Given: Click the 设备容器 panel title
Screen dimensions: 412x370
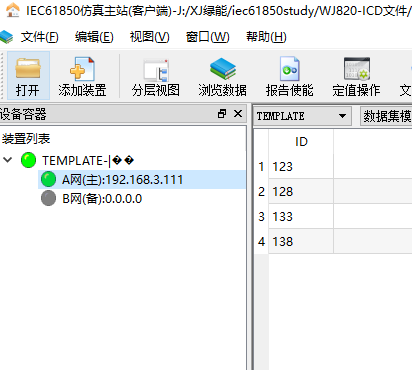Looking at the screenshot, I should click(23, 114).
